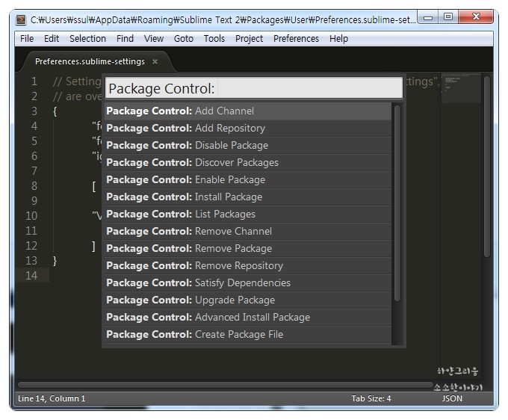Choose Package Control: Satisfy Dependencies
This screenshot has width=508, height=420.
(x=248, y=283)
